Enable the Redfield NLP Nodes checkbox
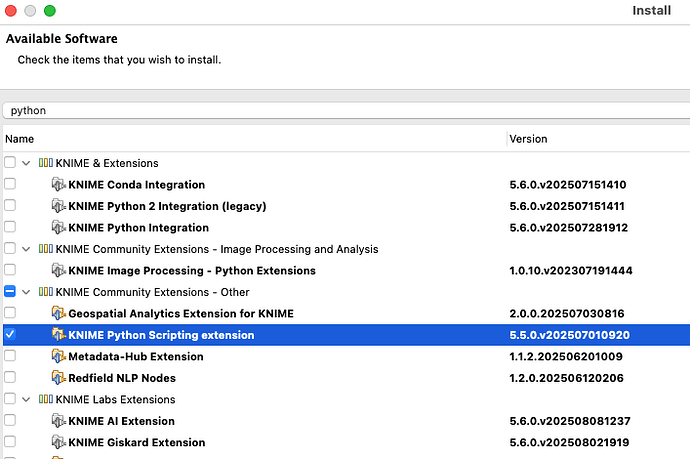The height and width of the screenshot is (459, 690). coord(10,378)
